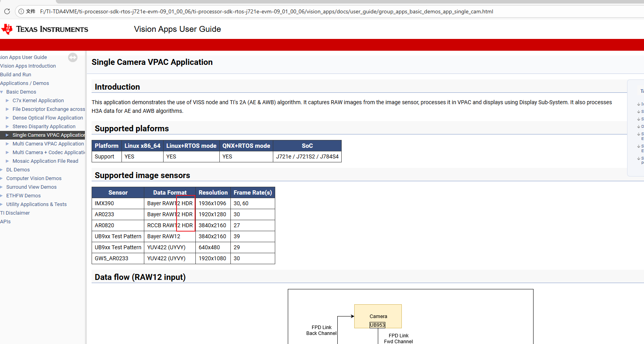The image size is (644, 344).
Task: Open Vision Apps Introduction in sidebar
Action: click(28, 66)
